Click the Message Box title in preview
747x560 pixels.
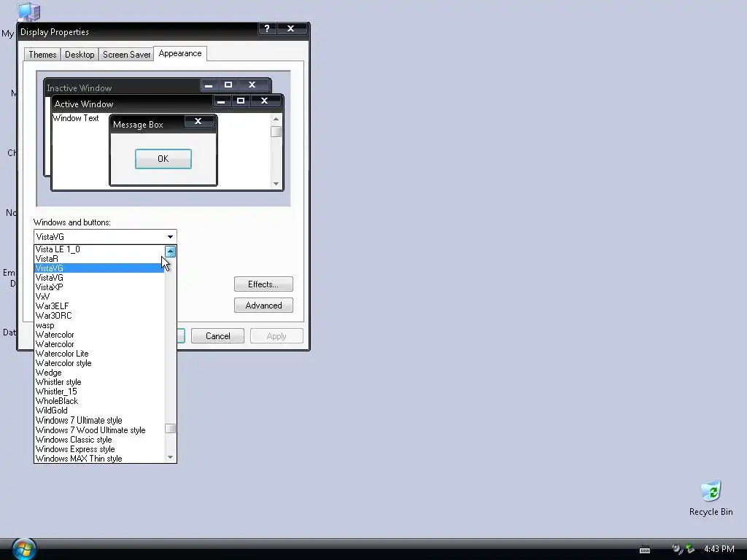pos(138,125)
